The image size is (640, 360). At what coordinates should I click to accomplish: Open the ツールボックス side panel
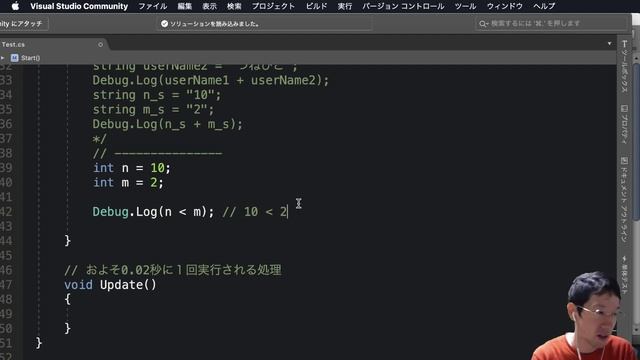(x=624, y=66)
